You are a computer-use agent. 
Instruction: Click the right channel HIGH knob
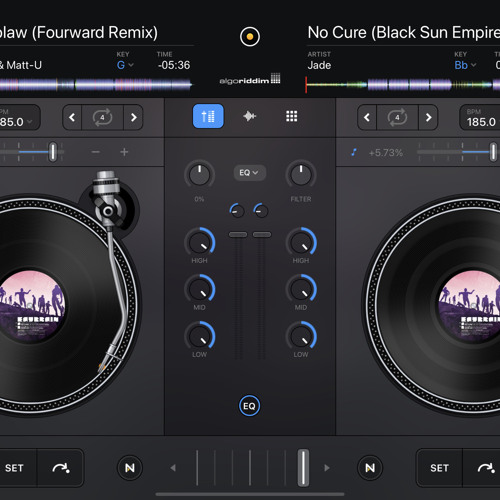coord(301,243)
